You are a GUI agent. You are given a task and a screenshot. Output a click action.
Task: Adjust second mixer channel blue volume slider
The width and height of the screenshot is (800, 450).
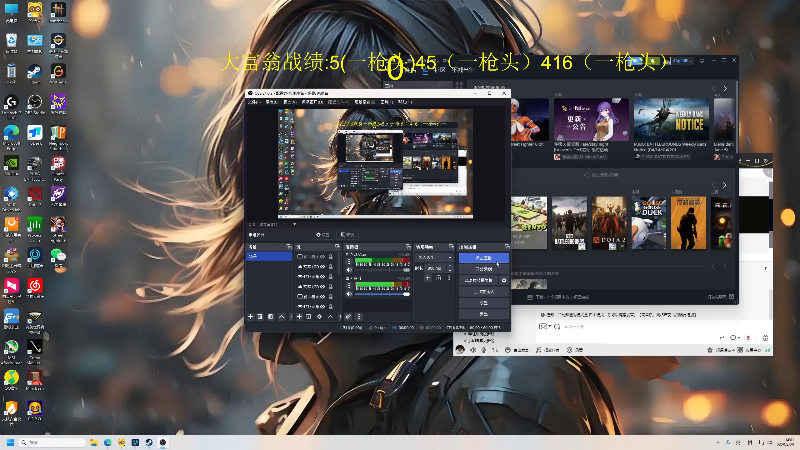point(382,294)
